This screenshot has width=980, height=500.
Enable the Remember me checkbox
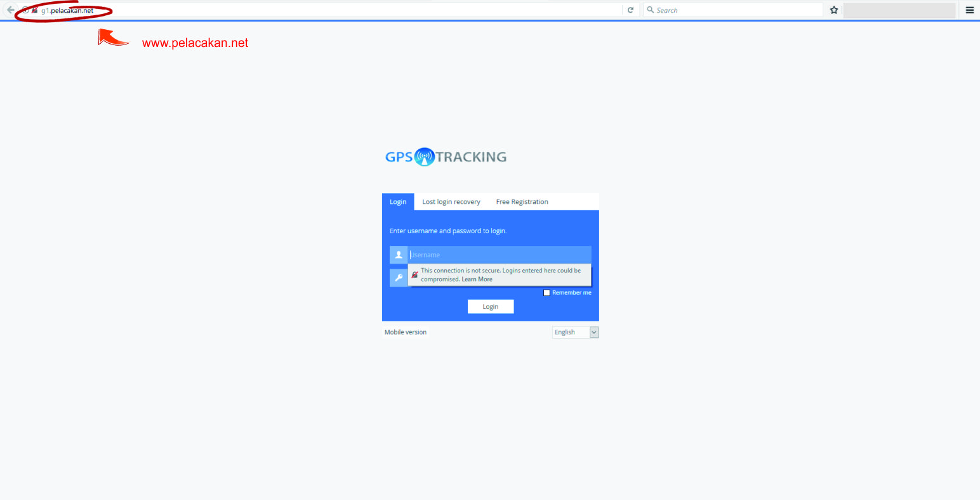[x=546, y=293]
